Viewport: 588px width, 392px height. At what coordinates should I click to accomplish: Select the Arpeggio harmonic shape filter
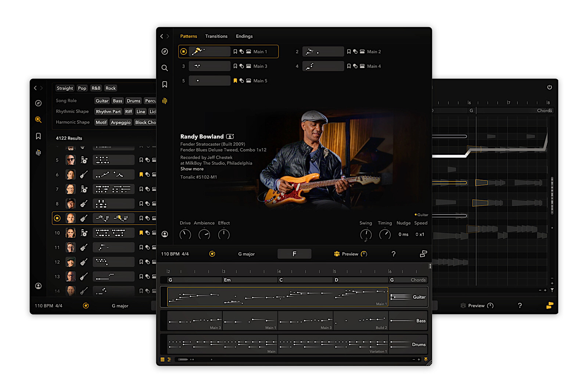[x=121, y=122]
